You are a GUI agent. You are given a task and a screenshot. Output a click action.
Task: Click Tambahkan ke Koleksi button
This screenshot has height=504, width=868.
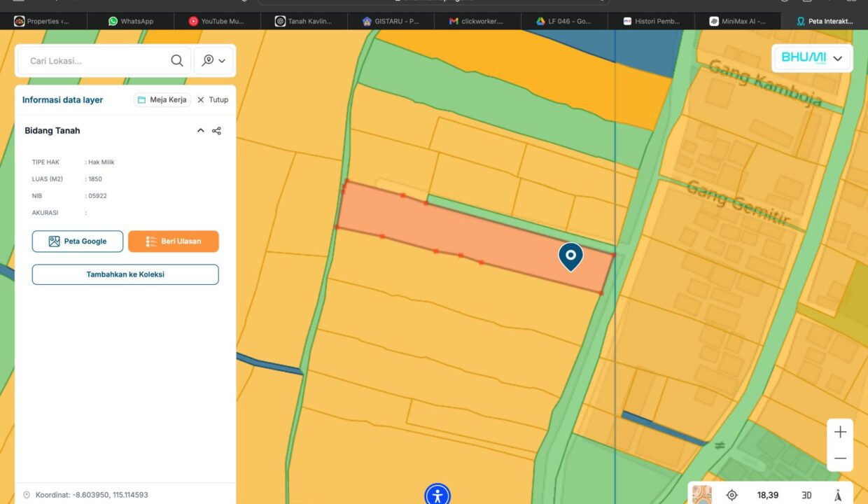125,274
